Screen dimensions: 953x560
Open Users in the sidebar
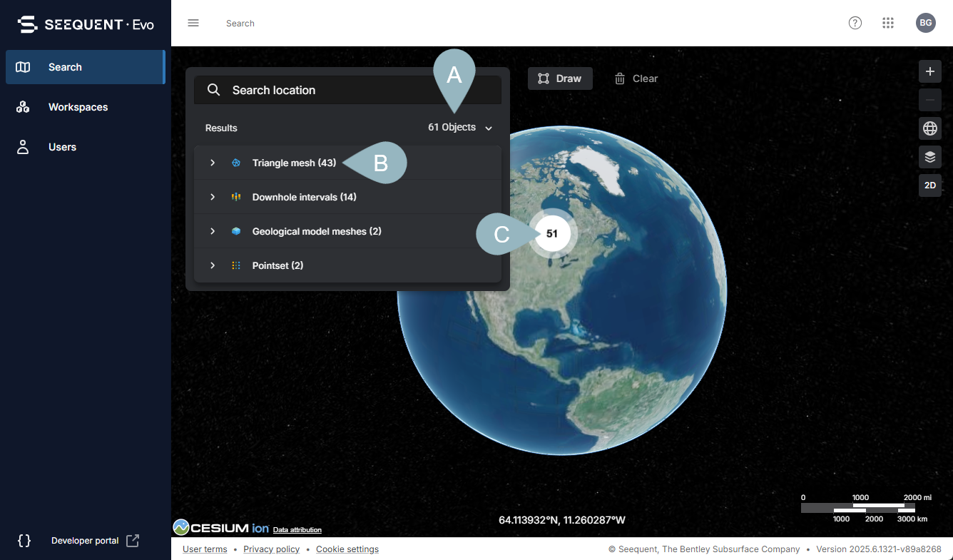tap(62, 147)
